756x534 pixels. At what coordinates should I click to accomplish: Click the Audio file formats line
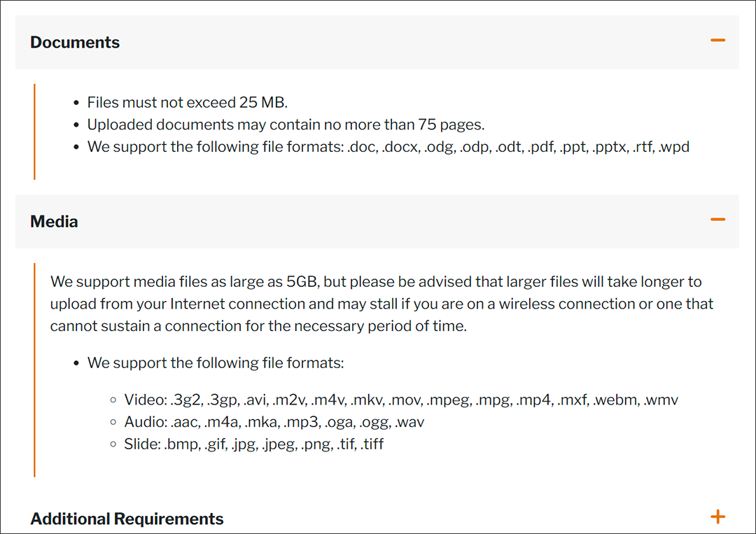274,422
